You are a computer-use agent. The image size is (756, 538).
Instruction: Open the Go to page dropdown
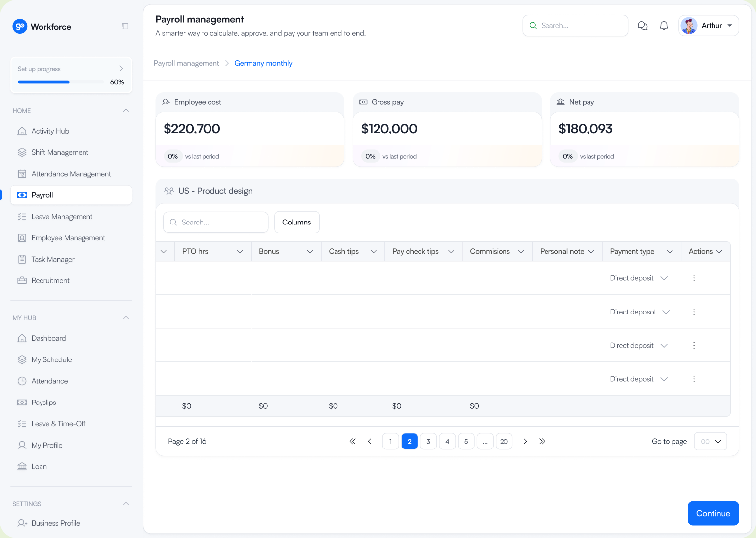(711, 441)
